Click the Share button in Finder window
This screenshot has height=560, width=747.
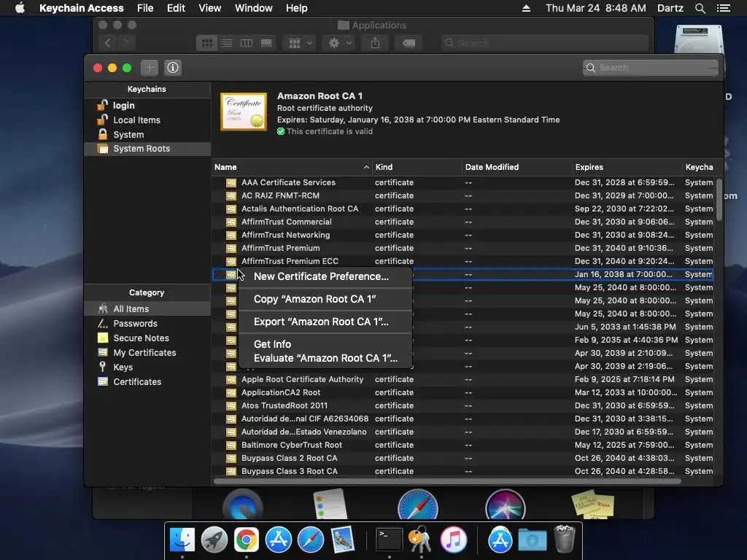click(376, 43)
